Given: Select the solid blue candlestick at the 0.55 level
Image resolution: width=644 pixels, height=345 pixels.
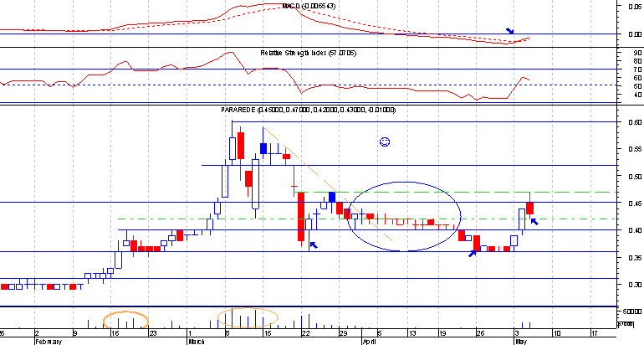Looking at the screenshot, I should [x=263, y=148].
